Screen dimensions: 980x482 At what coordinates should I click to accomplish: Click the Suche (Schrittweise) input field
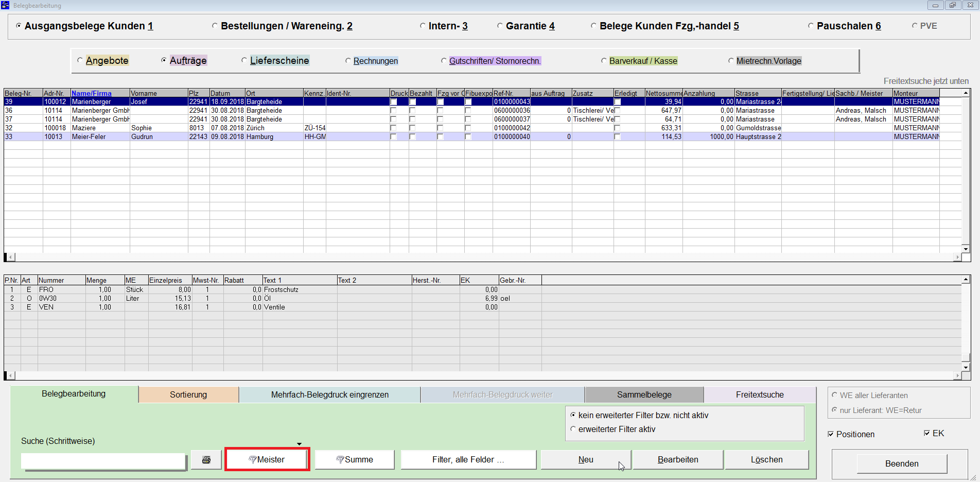[x=103, y=461]
